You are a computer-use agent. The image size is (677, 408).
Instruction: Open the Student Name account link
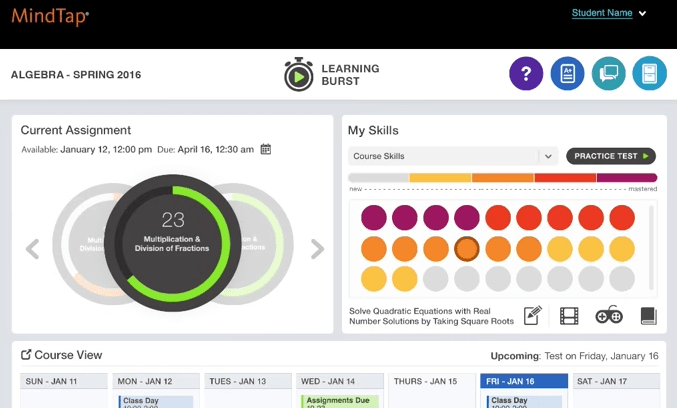pos(602,13)
